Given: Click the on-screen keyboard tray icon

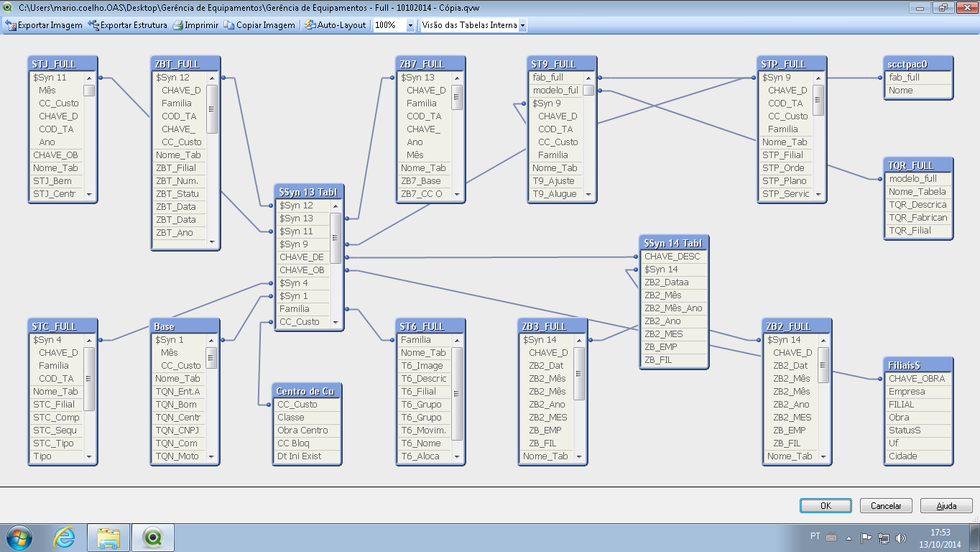Looking at the screenshot, I should point(831,537).
